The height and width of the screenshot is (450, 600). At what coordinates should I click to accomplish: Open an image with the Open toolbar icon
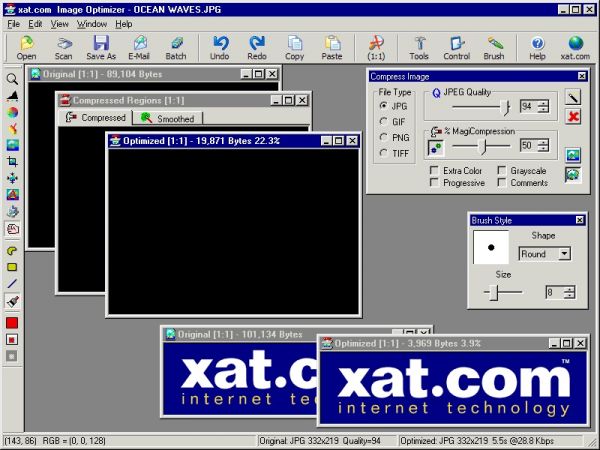26,47
